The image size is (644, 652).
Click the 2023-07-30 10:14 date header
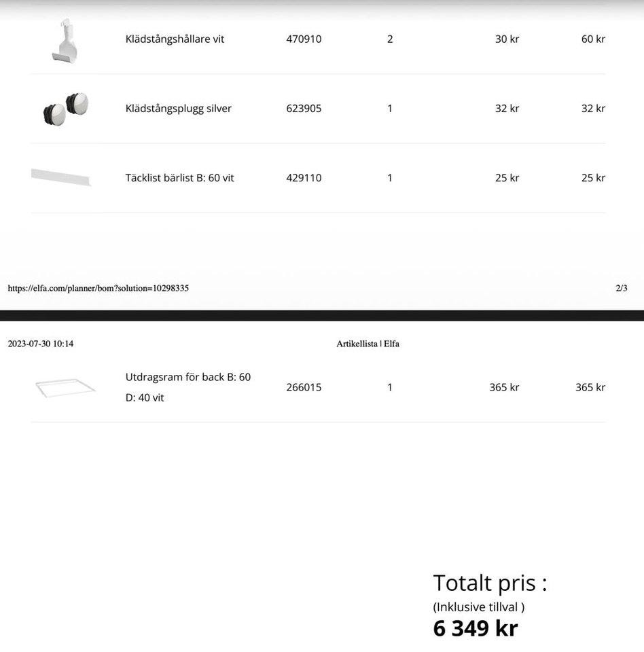41,344
